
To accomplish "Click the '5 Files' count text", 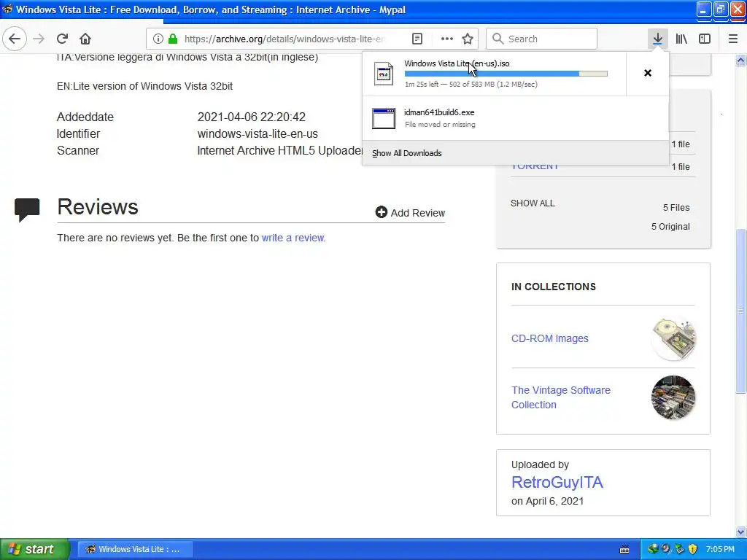I will 676,208.
